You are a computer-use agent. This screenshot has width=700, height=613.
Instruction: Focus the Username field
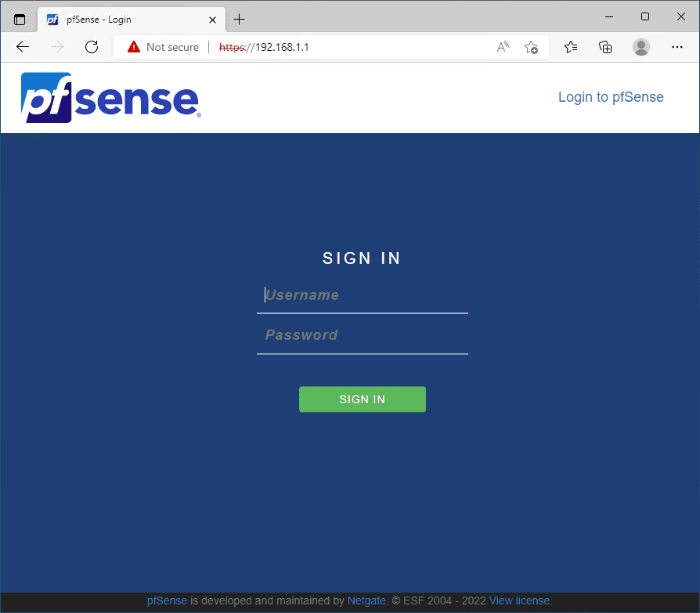(x=362, y=295)
